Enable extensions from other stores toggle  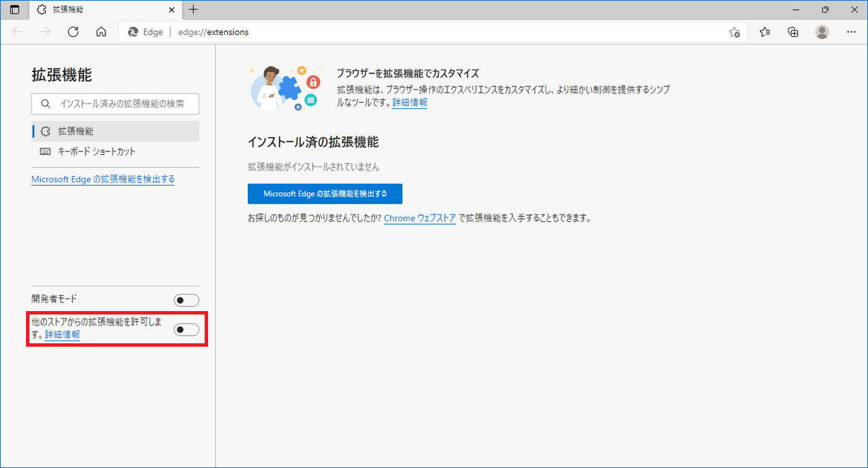click(186, 330)
